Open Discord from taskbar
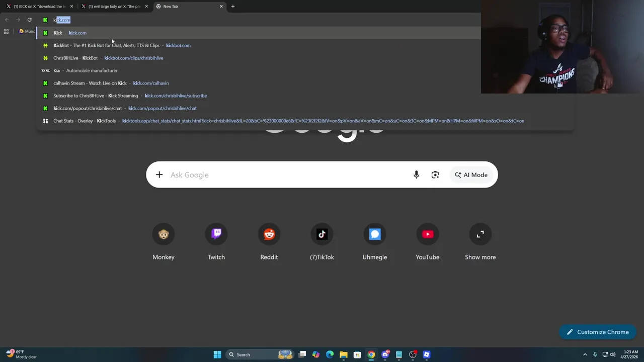The height and width of the screenshot is (362, 644). 385,354
